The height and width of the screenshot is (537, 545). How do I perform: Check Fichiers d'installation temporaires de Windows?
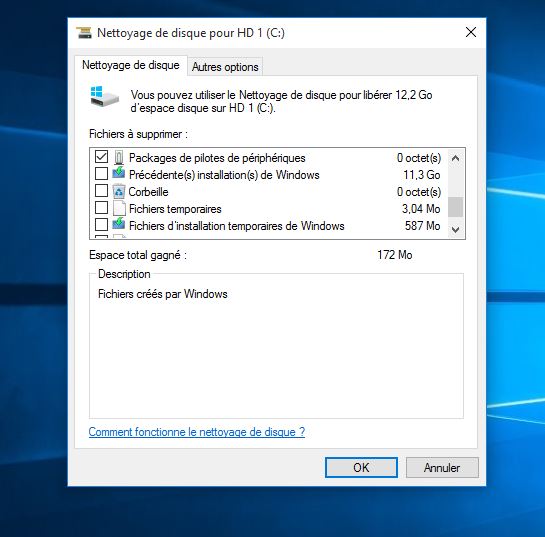tap(101, 225)
